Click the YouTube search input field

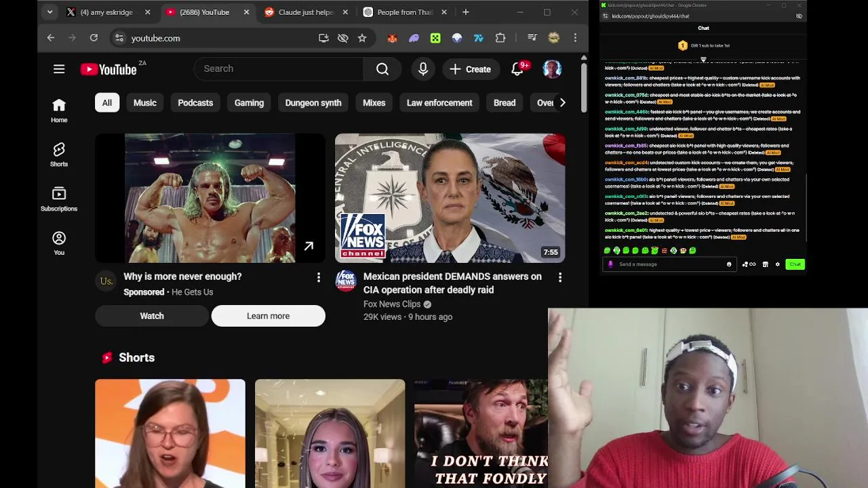(x=279, y=68)
